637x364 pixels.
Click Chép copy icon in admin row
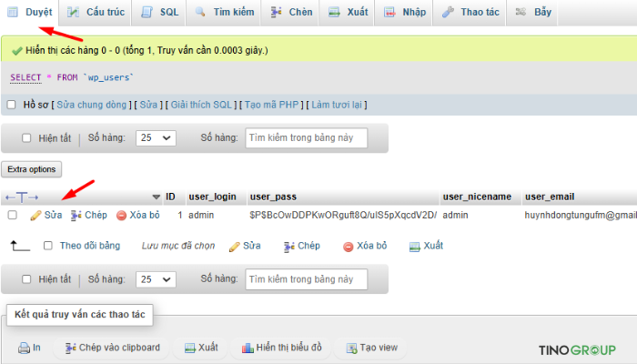76,216
